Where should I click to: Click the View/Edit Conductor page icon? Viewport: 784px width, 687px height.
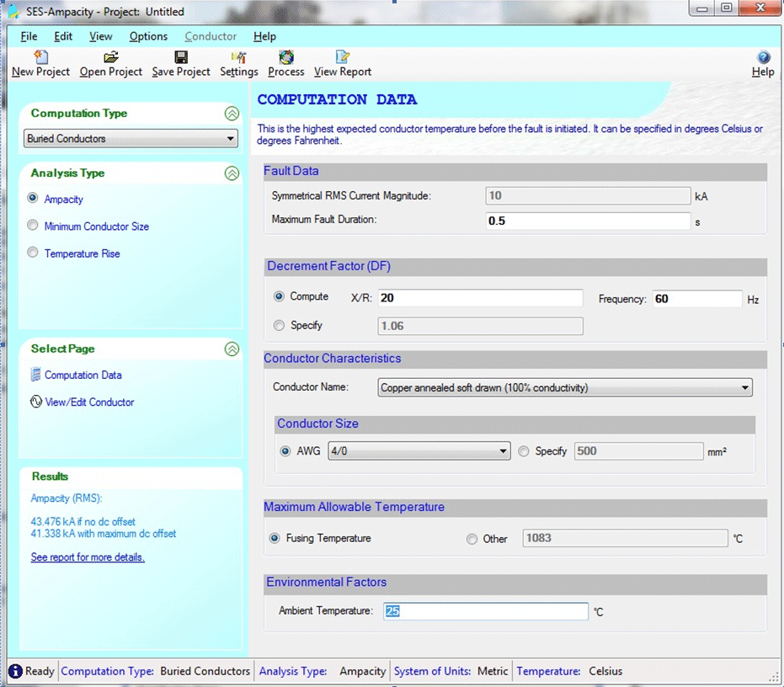(36, 402)
